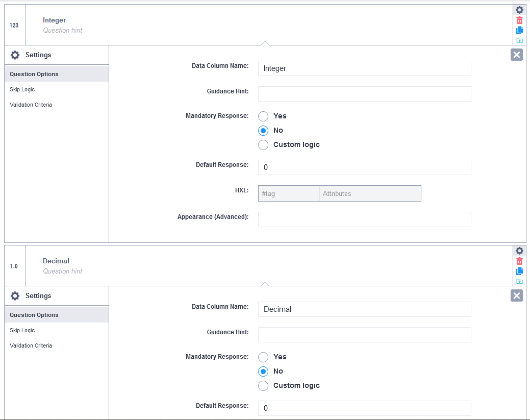The image size is (530, 420).
Task: Set Integer Mandatory Response to Yes
Action: pos(263,116)
